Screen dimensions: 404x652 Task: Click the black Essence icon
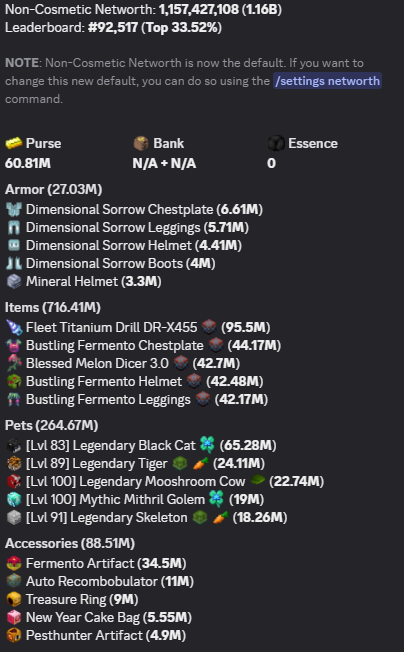tap(276, 143)
